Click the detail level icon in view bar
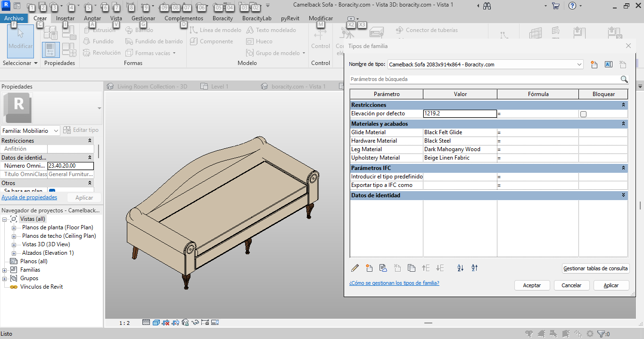Image resolution: width=644 pixels, height=339 pixels. pyautogui.click(x=146, y=323)
